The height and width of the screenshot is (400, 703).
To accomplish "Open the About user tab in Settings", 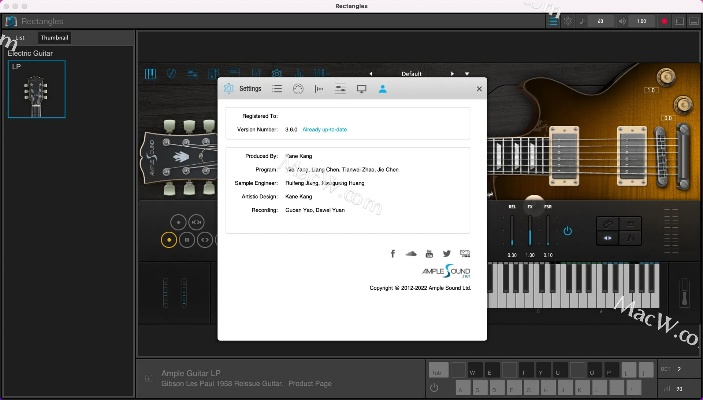I will click(383, 88).
